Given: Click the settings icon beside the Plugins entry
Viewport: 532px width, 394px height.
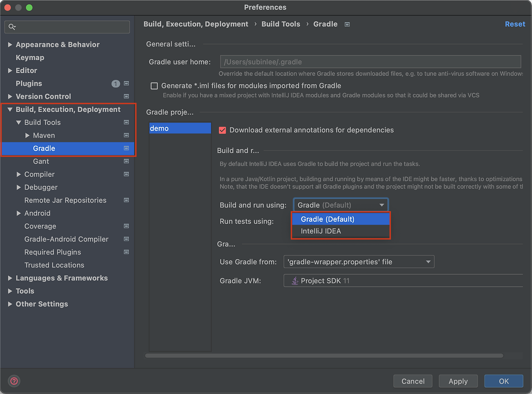Looking at the screenshot, I should click(x=126, y=83).
